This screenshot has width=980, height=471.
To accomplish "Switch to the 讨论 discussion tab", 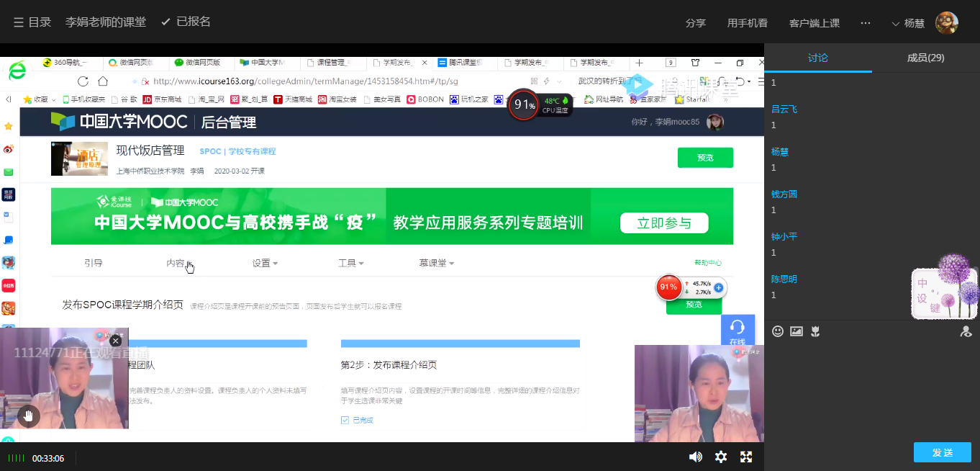I will [817, 58].
